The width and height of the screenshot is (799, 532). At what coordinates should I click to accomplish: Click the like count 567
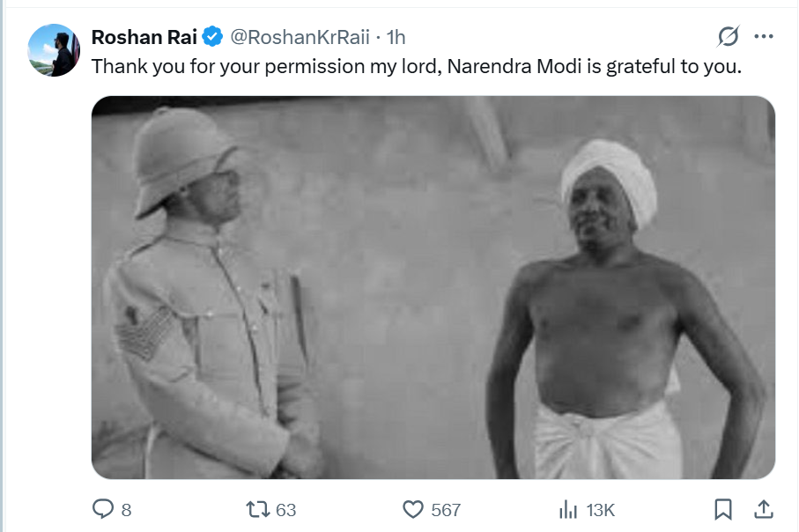pyautogui.click(x=445, y=510)
